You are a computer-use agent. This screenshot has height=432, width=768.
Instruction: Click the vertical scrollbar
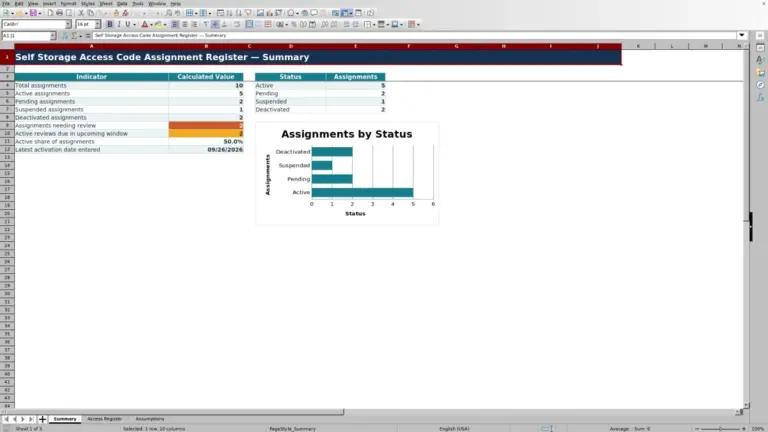pyautogui.click(x=746, y=225)
